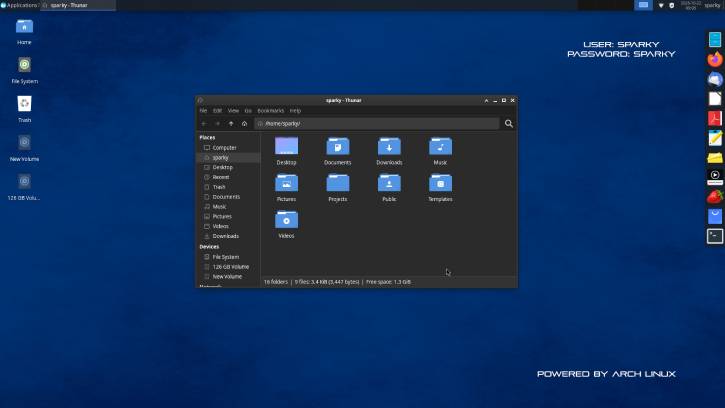Launch Firefox from the right dock

click(715, 60)
